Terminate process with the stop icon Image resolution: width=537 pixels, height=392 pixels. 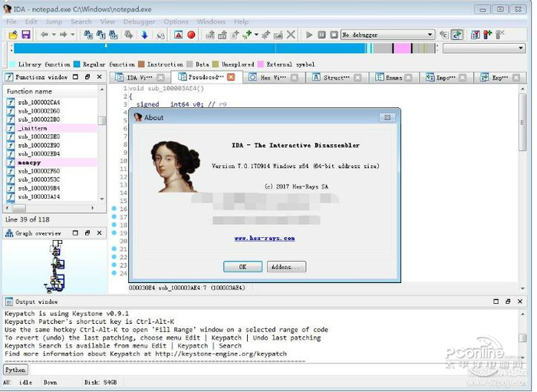tap(334, 35)
